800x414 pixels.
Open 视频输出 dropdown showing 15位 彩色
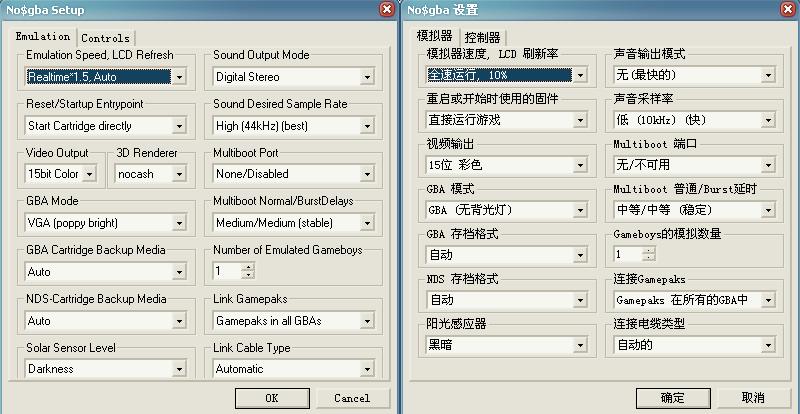point(580,165)
